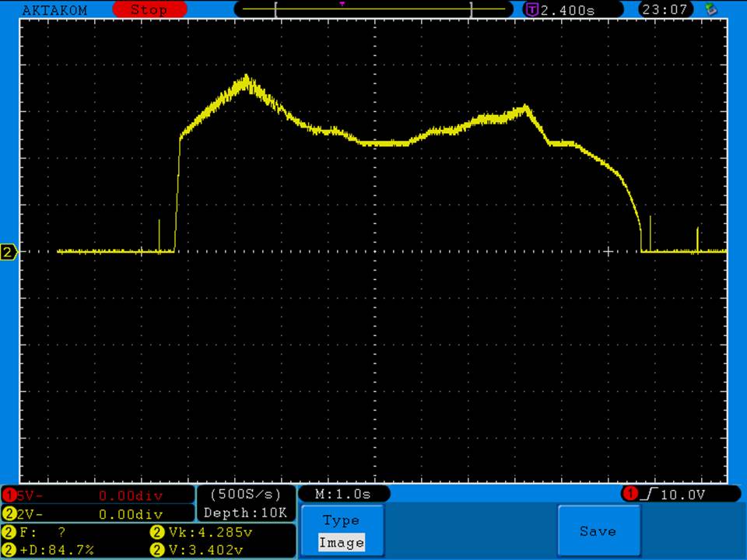Click the AKTAKOM brand logo
This screenshot has width=747, height=560.
coord(54,10)
